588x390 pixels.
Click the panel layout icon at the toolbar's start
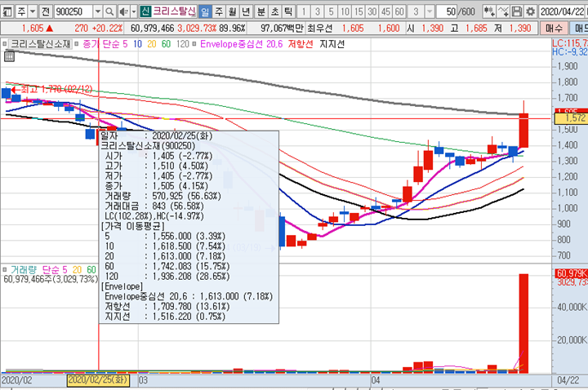[x=7, y=12]
